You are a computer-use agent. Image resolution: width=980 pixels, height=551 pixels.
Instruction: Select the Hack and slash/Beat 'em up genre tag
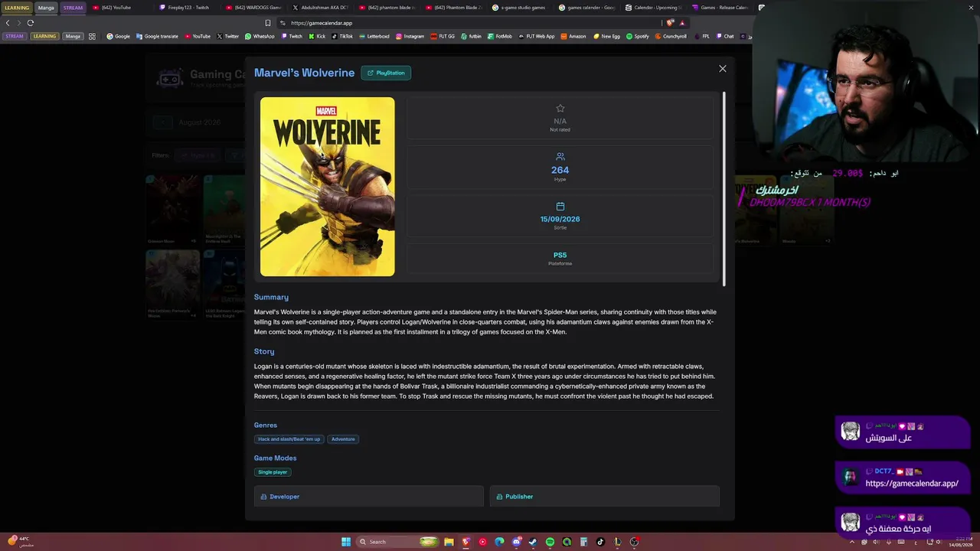[x=289, y=439]
